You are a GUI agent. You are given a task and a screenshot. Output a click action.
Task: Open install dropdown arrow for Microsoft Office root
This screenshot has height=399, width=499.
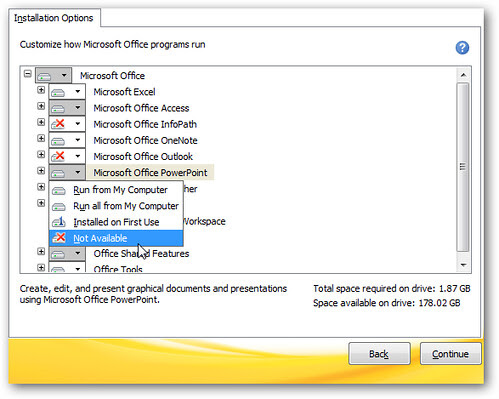pos(64,75)
